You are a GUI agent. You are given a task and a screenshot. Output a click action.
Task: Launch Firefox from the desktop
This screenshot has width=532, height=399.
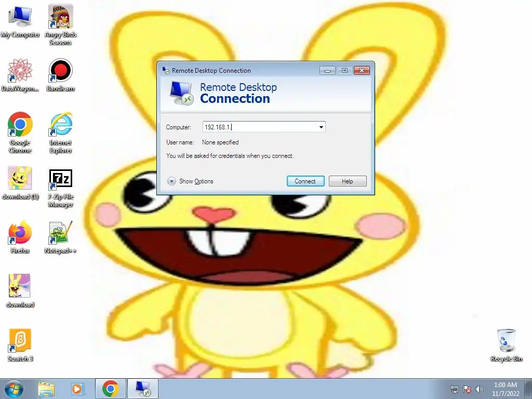20,237
